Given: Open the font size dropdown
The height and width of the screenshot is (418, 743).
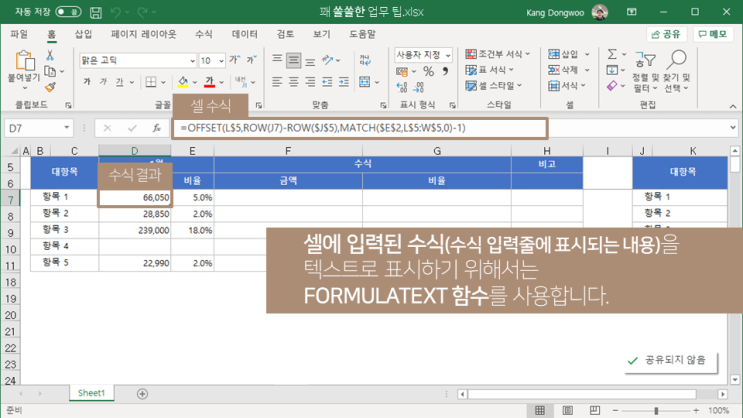Looking at the screenshot, I should point(221,61).
